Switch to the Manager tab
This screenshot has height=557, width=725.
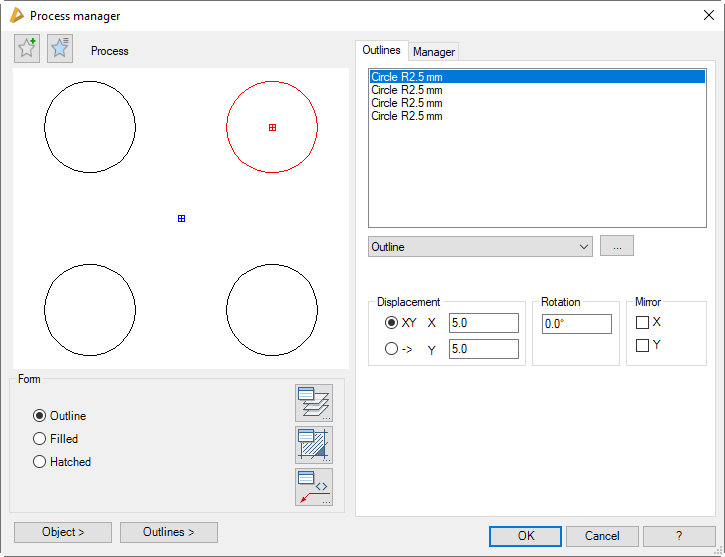tap(434, 52)
